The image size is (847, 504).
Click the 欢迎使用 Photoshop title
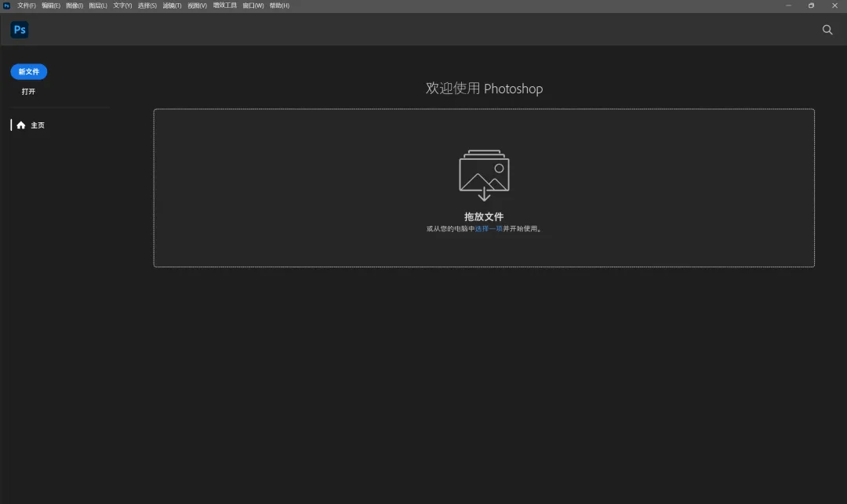pyautogui.click(x=484, y=89)
